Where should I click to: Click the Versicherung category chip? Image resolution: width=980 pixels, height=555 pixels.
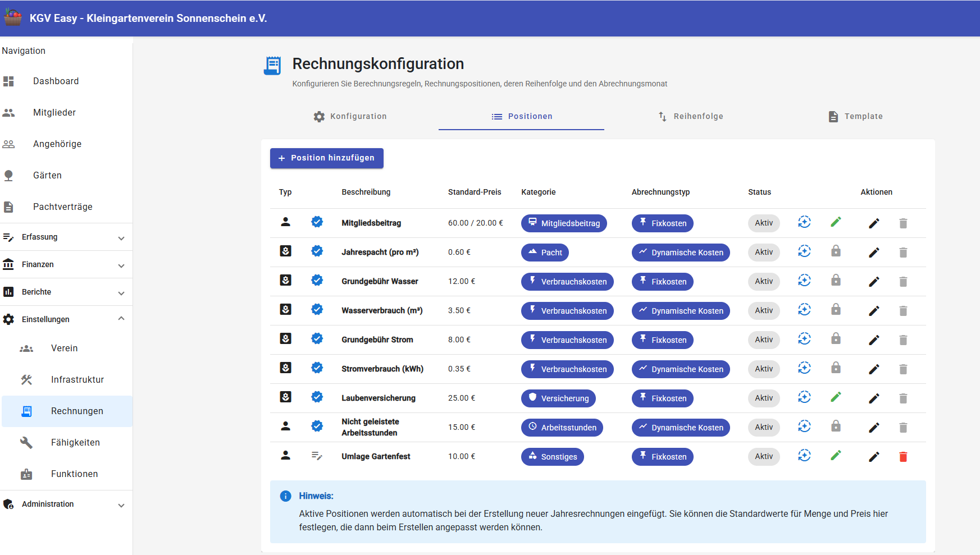(x=558, y=398)
